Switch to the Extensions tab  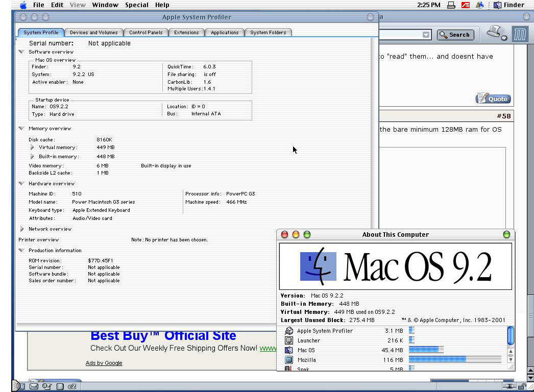coord(186,32)
